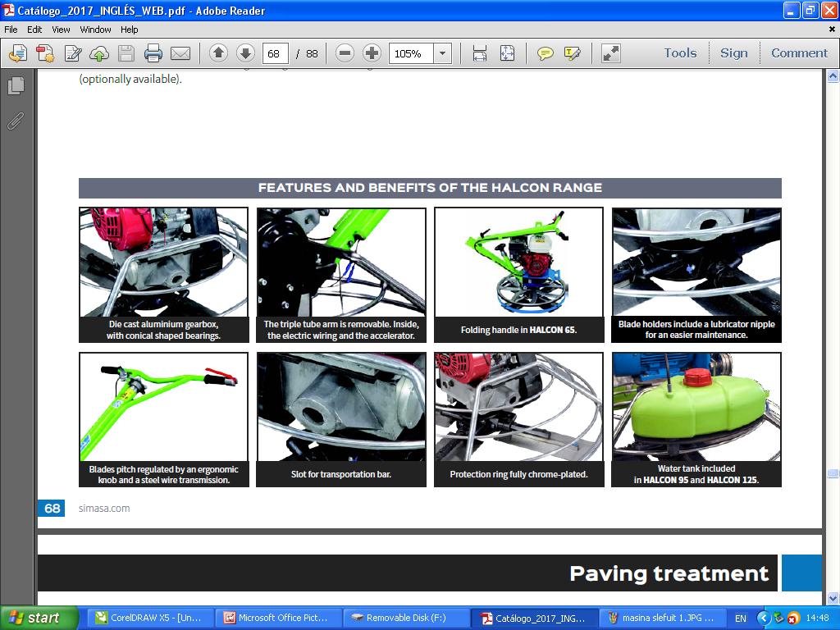
Task: Click the blue page number 68 footer badge
Action: pyautogui.click(x=52, y=508)
